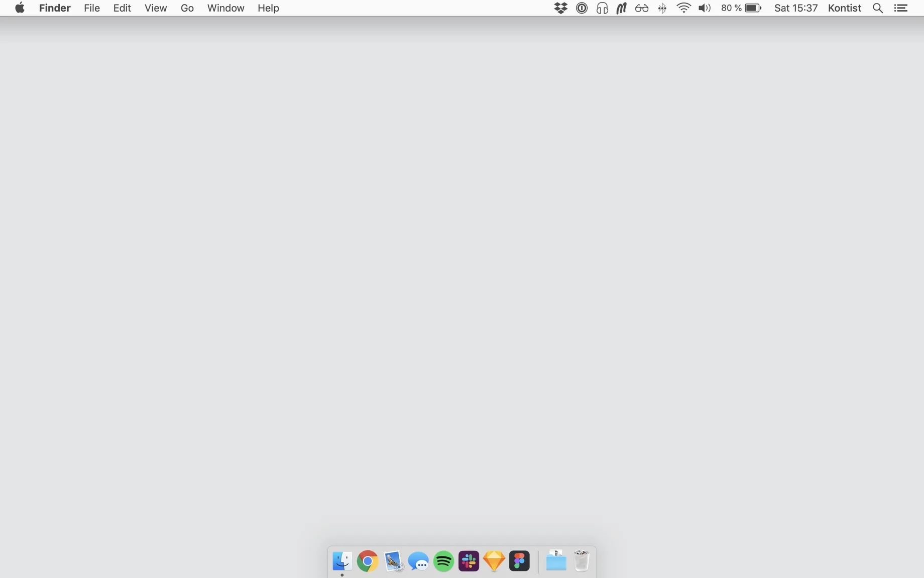Click the headphones menu bar icon
Image resolution: width=924 pixels, height=578 pixels.
pyautogui.click(x=602, y=8)
